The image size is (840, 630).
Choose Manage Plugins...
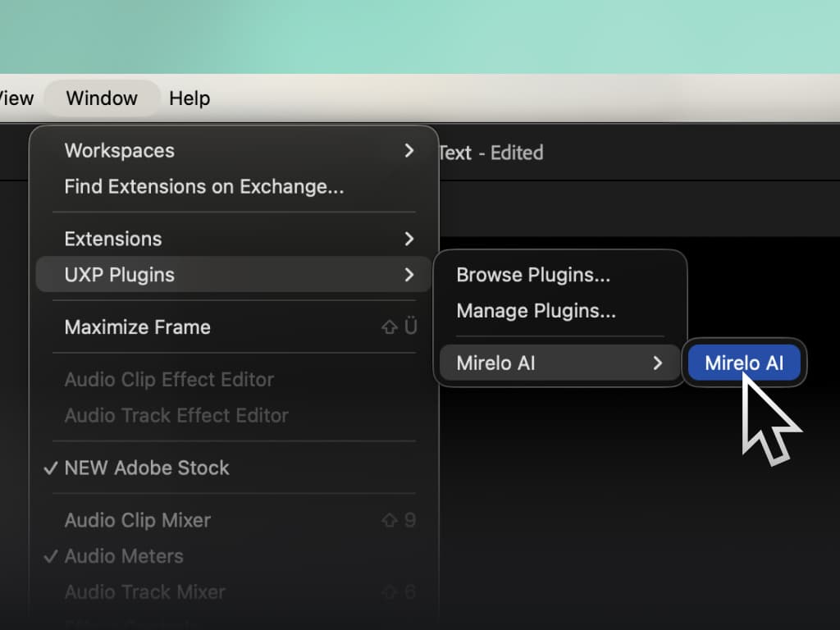coord(536,311)
